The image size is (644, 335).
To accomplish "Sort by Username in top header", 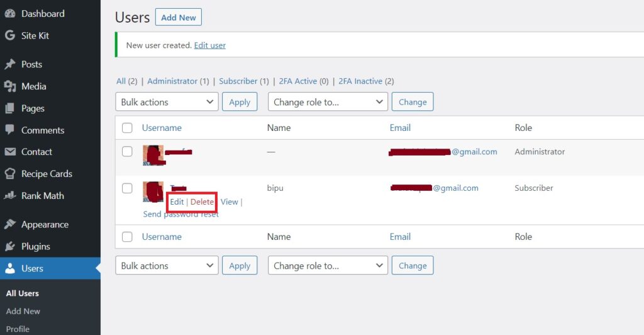I will (x=162, y=128).
